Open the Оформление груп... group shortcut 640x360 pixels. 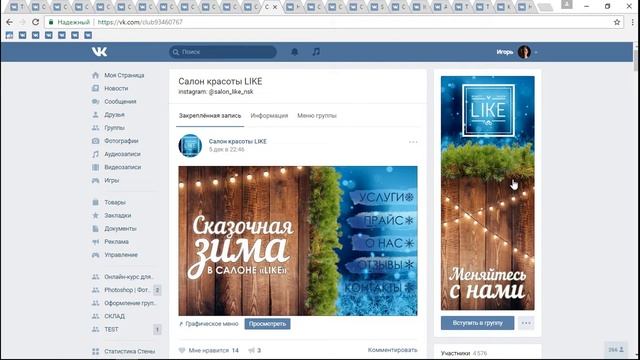[131, 303]
